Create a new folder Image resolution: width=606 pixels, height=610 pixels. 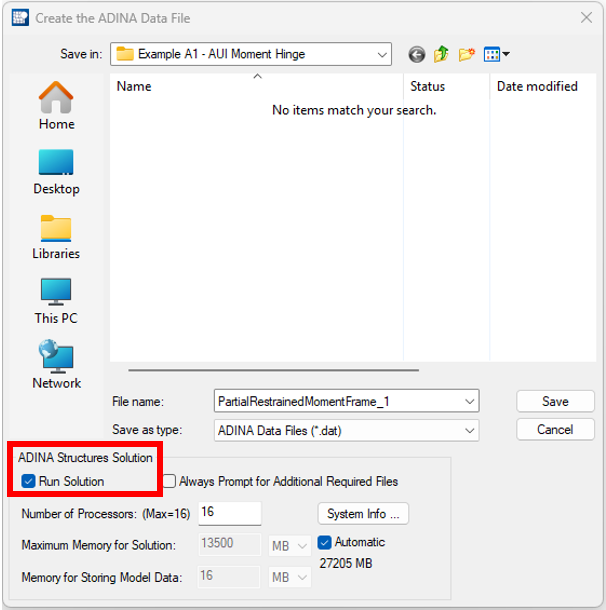tap(466, 54)
